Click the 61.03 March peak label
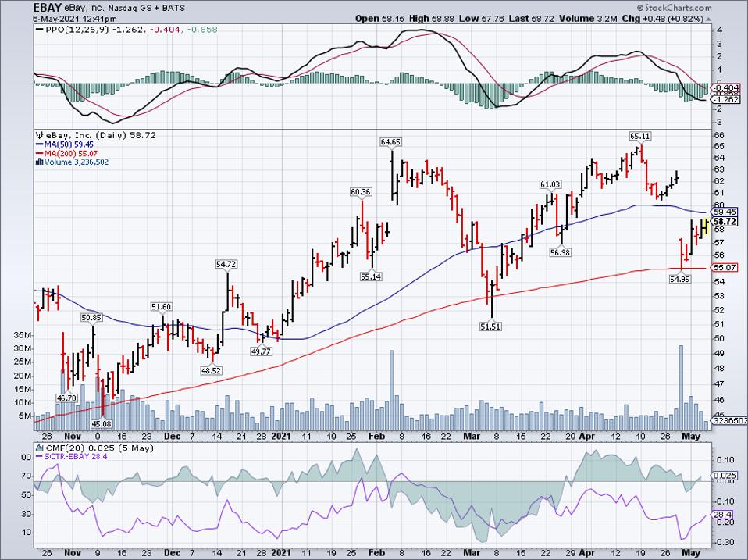Screen dimensions: 748x560 click(x=550, y=184)
